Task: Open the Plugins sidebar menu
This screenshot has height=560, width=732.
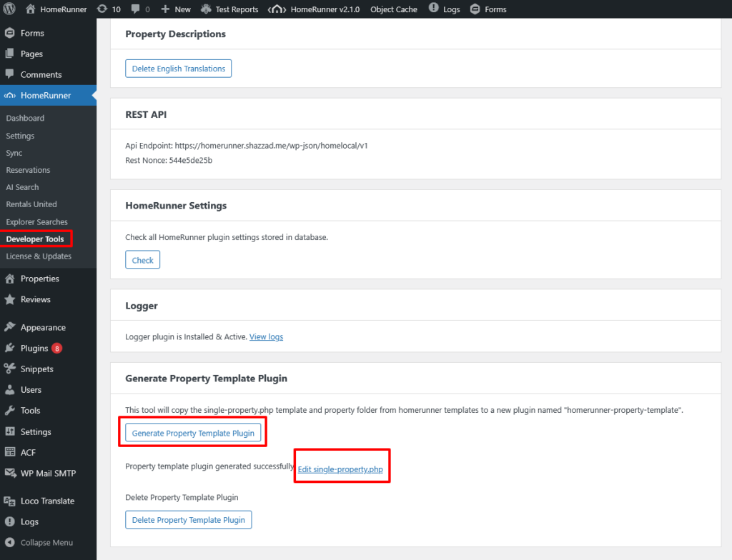Action: click(x=34, y=349)
